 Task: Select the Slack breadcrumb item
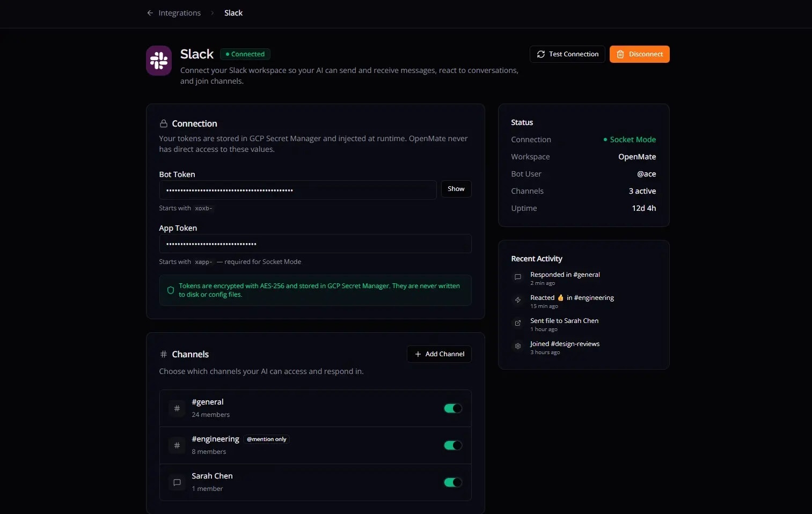(233, 13)
